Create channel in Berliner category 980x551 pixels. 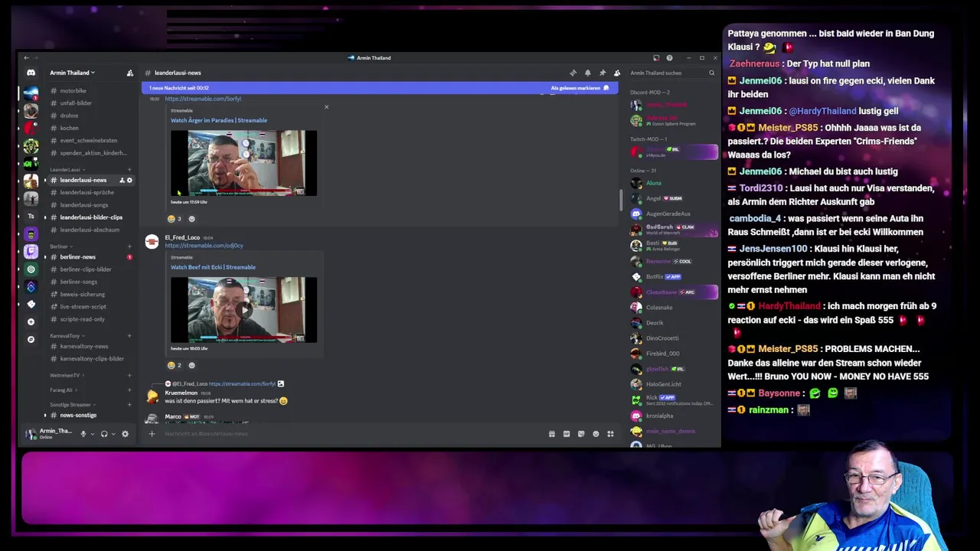tap(129, 246)
